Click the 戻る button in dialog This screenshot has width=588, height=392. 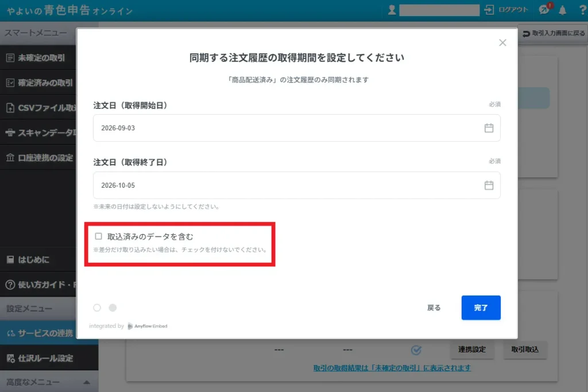click(434, 308)
